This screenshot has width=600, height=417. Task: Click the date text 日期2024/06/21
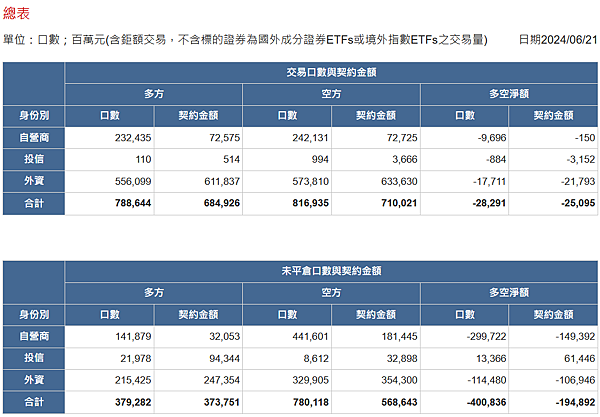(558, 39)
